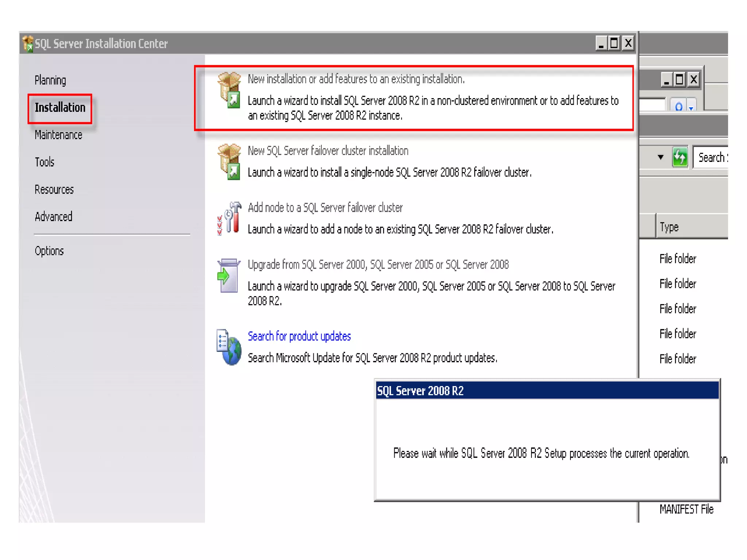Open Upgrade from SQL Server 2000 link
Image resolution: width=747 pixels, height=560 pixels.
coord(378,264)
